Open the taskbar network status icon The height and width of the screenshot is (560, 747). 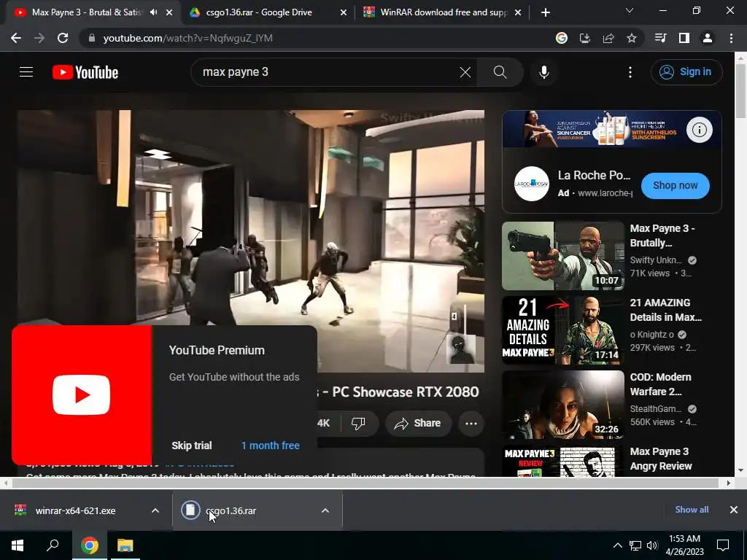click(x=635, y=545)
